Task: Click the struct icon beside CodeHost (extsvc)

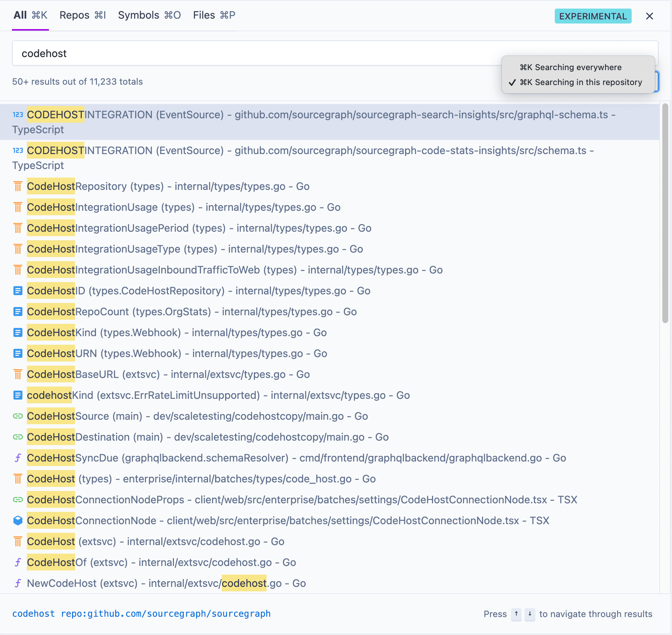Action: [18, 541]
